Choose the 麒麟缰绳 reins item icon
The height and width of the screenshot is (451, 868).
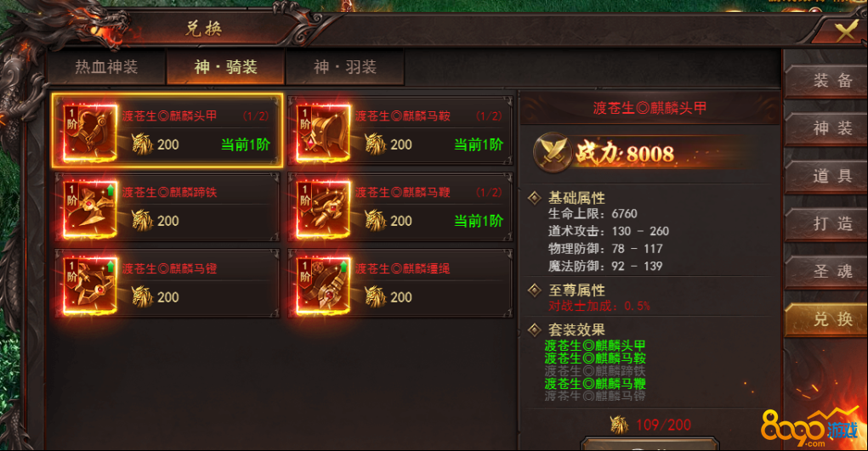[x=323, y=285]
